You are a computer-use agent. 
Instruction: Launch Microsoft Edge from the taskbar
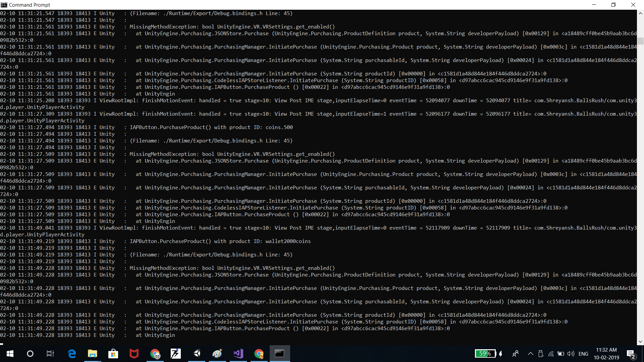point(72,354)
